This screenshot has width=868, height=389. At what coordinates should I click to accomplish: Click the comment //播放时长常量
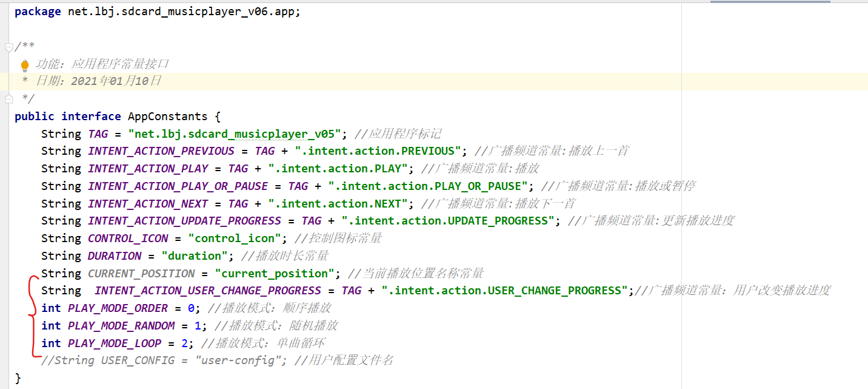click(285, 256)
